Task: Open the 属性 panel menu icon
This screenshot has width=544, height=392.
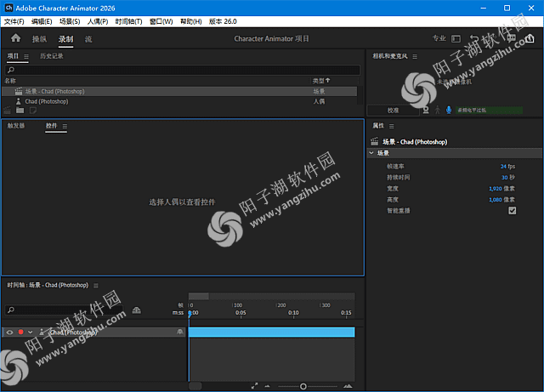Action: [x=392, y=126]
